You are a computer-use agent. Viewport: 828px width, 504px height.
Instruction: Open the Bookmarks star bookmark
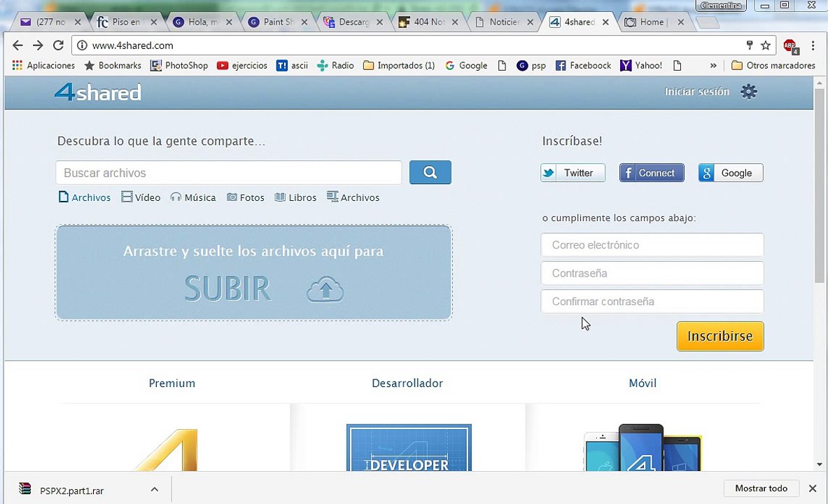113,66
